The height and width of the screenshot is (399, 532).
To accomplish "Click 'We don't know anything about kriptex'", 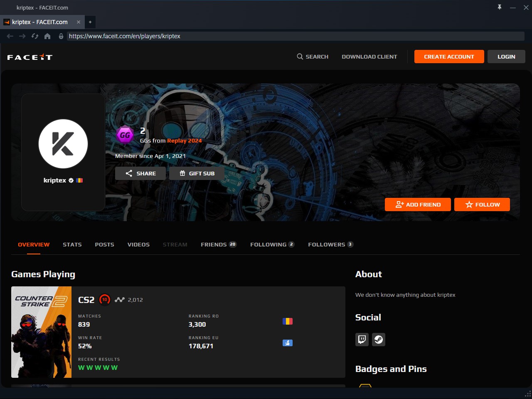I will coord(405,295).
